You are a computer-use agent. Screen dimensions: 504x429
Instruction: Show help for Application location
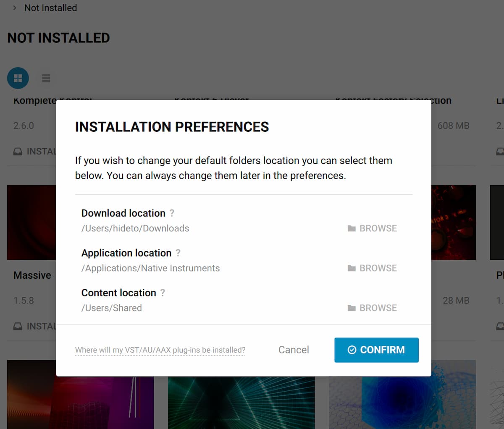[x=178, y=253]
